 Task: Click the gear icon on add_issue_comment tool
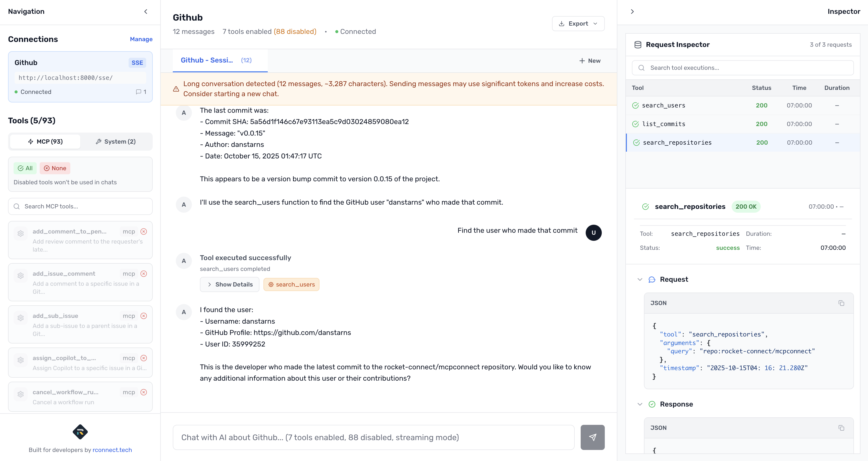click(21, 275)
